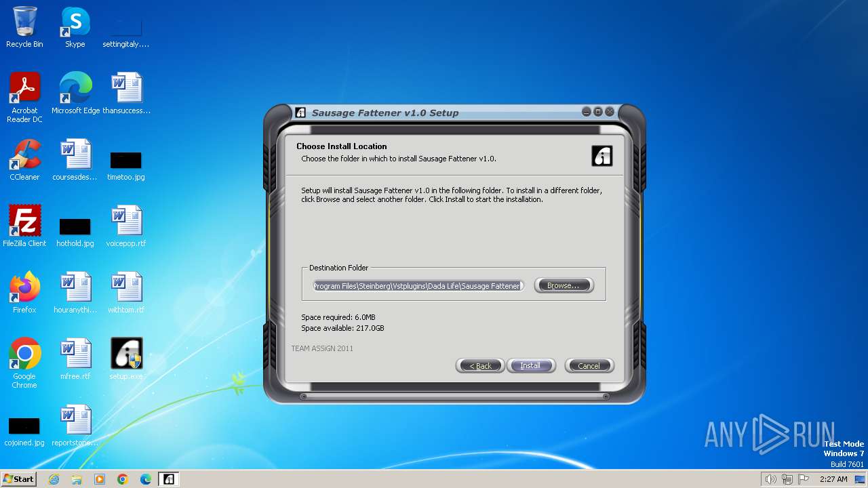Viewport: 868px width, 488px height.
Task: Click the Browse... button
Action: pyautogui.click(x=564, y=285)
